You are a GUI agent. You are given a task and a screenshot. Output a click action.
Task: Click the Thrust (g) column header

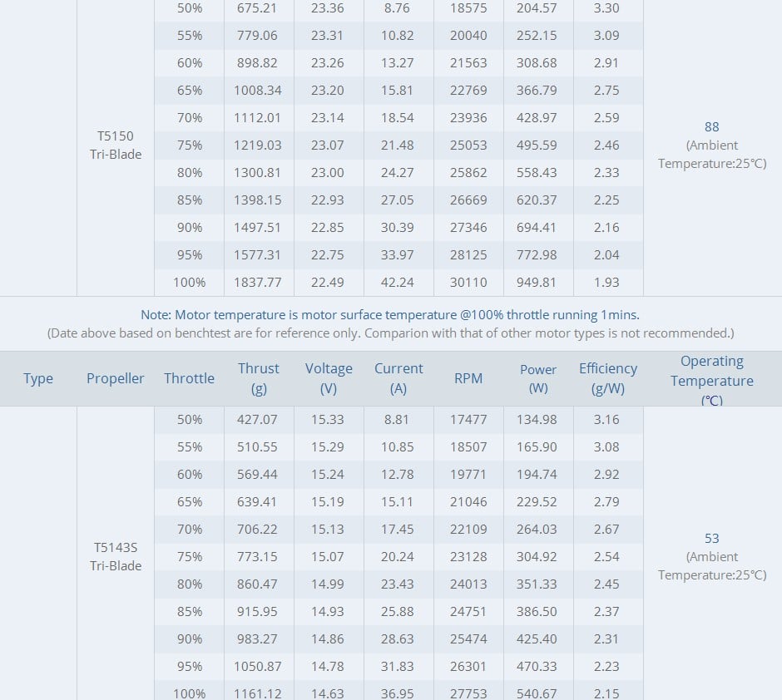tap(259, 378)
